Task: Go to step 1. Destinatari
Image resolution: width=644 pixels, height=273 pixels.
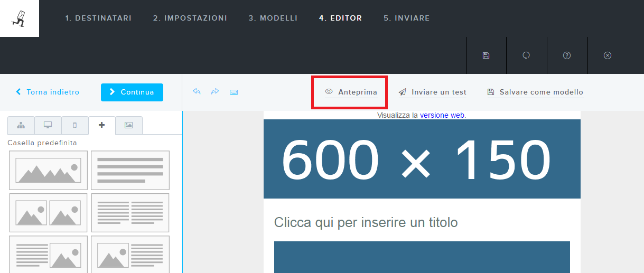Action: pyautogui.click(x=98, y=18)
